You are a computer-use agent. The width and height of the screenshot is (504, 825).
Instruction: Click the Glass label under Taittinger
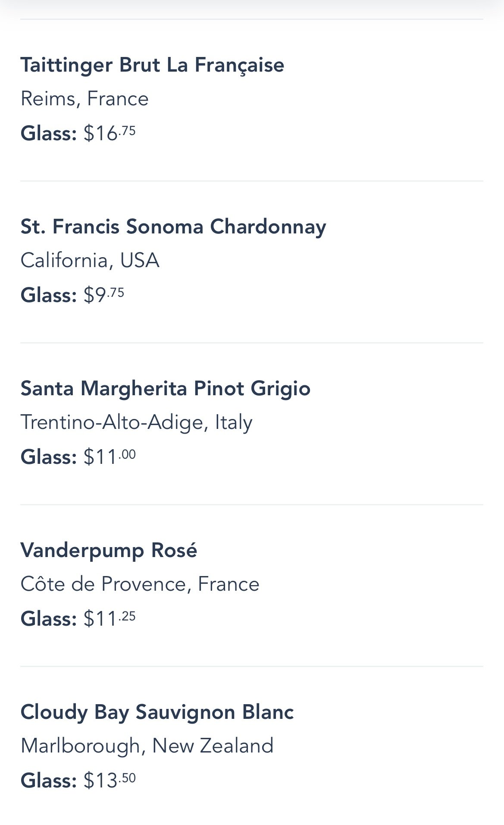[48, 133]
